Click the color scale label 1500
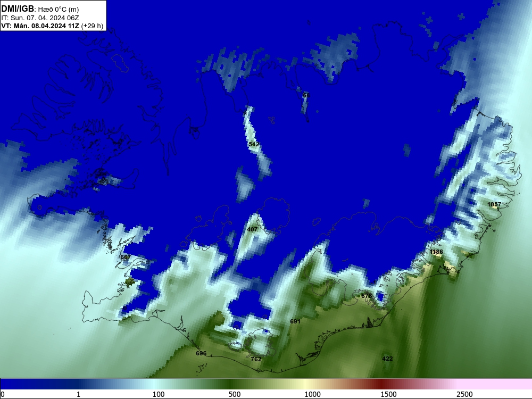The width and height of the screenshot is (532, 399). click(x=388, y=394)
